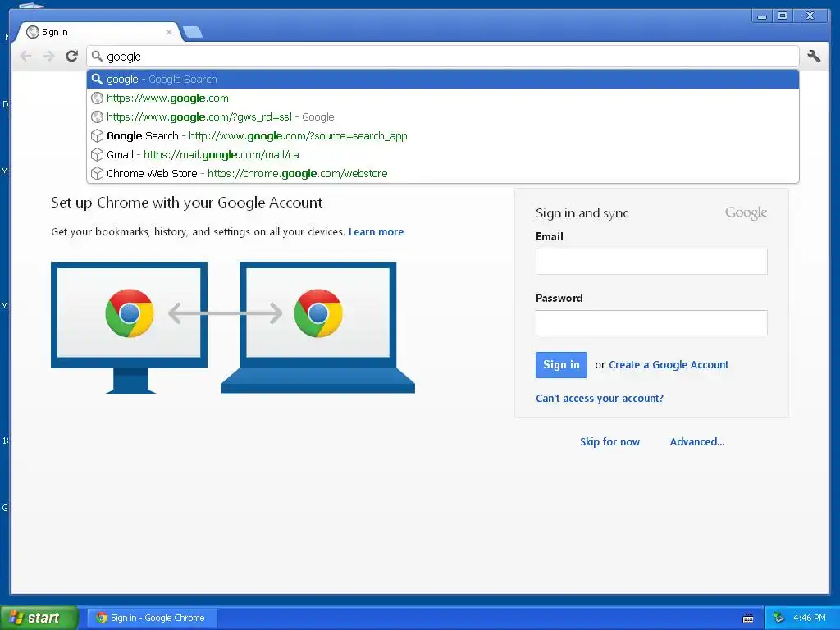Reload the current page
840x630 pixels.
click(72, 57)
